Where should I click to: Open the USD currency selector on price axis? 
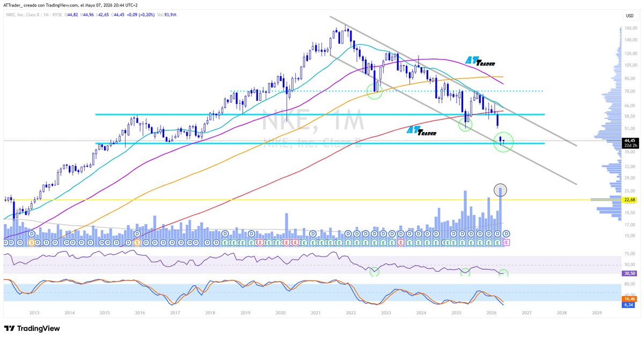(629, 16)
